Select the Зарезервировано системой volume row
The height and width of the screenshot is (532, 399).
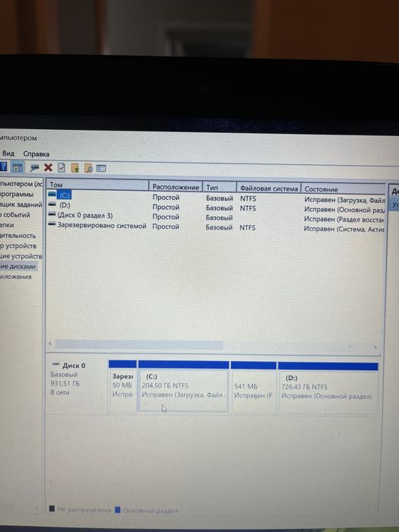click(x=216, y=226)
